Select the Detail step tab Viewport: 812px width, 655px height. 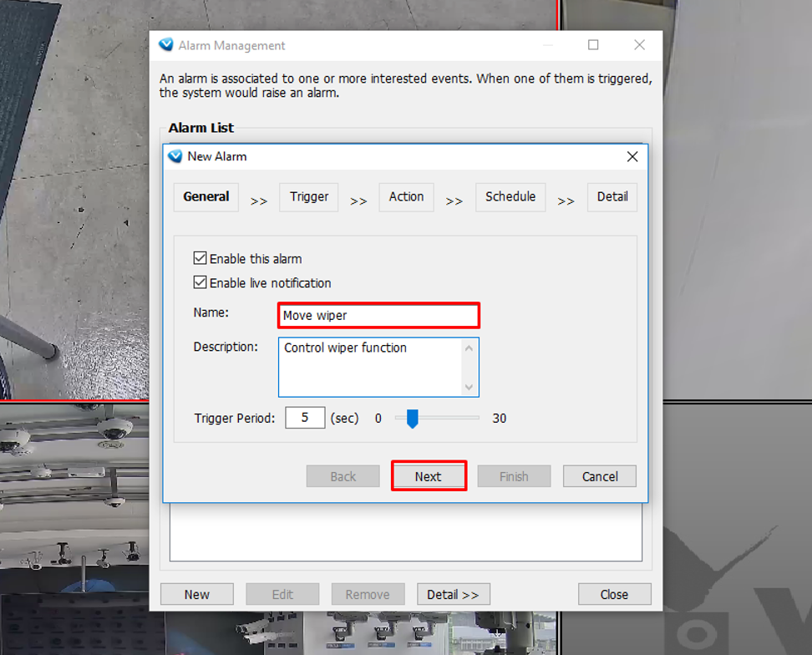[612, 197]
